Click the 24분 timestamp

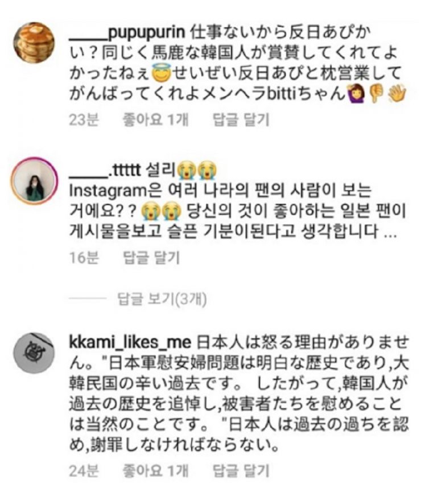click(84, 470)
